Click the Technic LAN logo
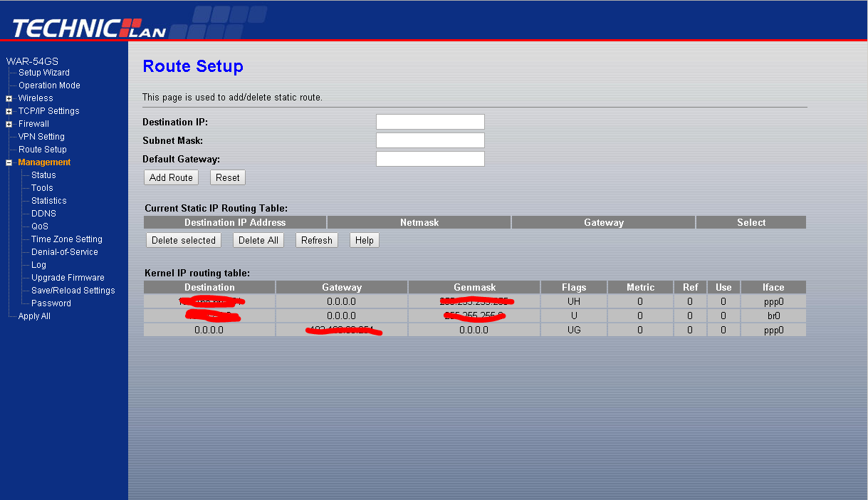The width and height of the screenshot is (868, 500). 89,28
